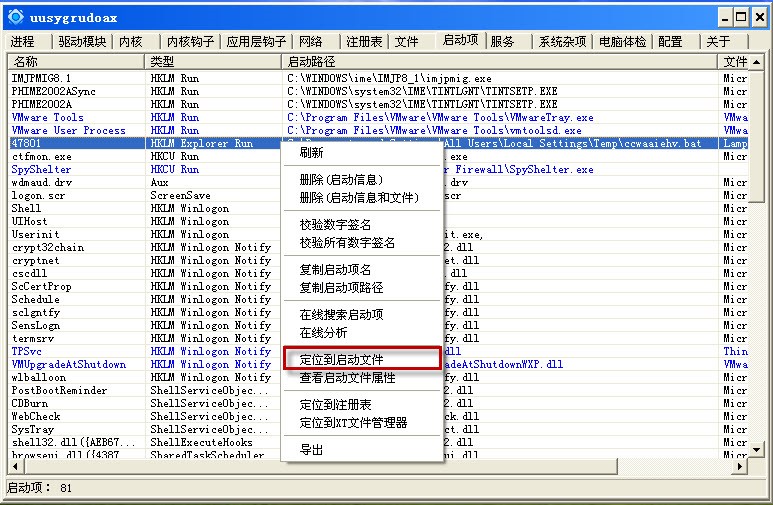This screenshot has height=505, width=773.
Task: Choose 查看启动文件属性 menu entry
Action: coord(362,378)
